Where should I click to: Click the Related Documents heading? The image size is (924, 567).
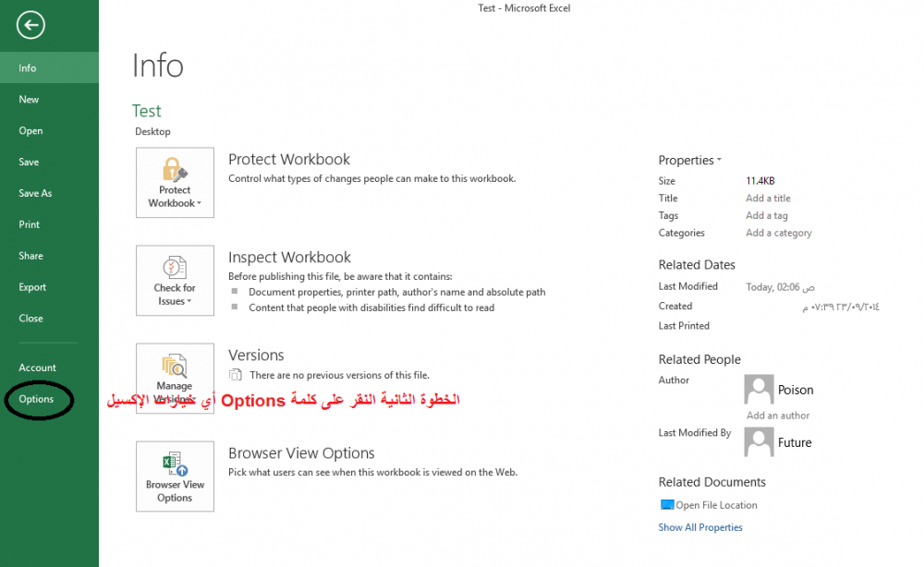(711, 482)
